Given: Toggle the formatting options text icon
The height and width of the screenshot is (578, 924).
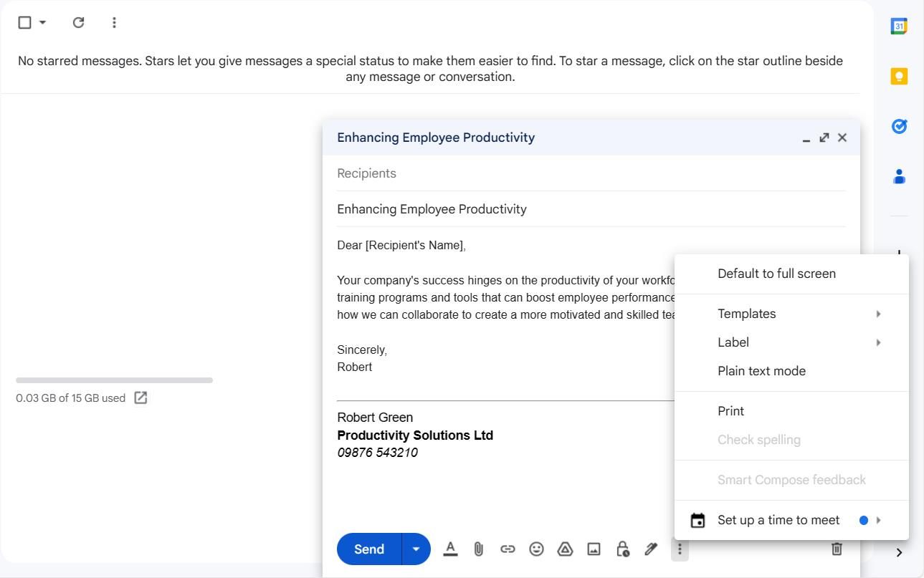Looking at the screenshot, I should [450, 549].
